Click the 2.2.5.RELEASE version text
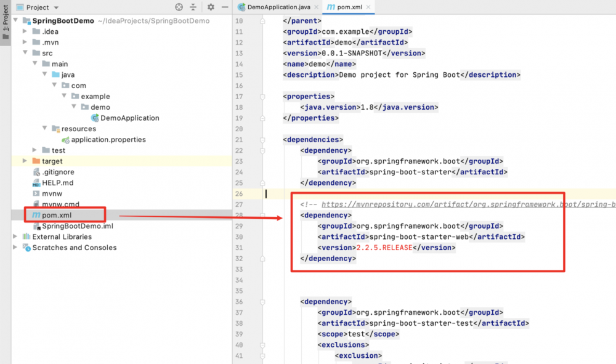 pos(384,248)
